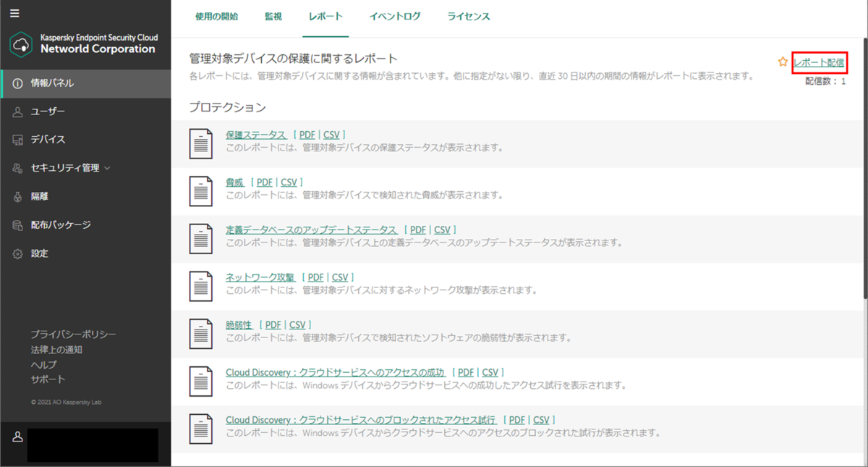Open the レポート配信 link

820,62
